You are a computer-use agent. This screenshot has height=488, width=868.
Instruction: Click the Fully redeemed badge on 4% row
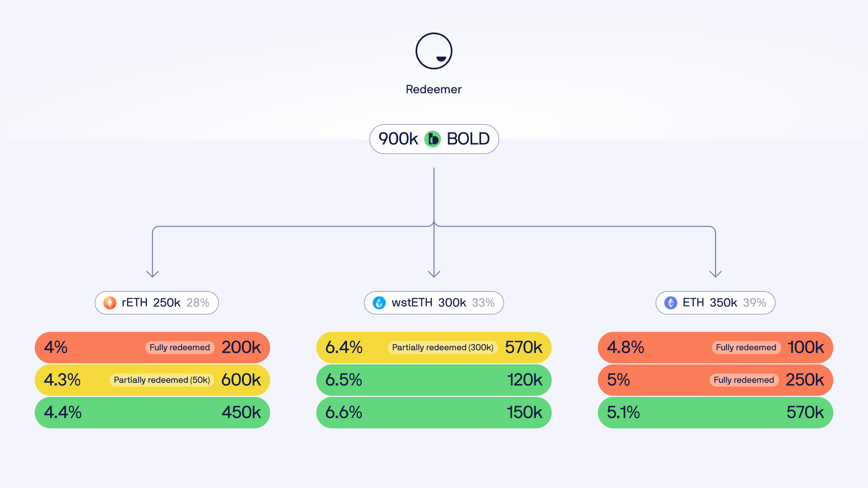pos(180,348)
